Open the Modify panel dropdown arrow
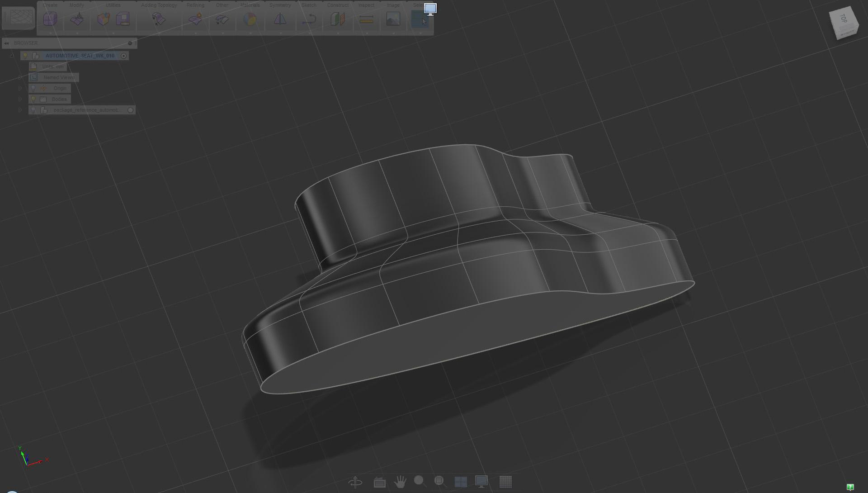This screenshot has height=493, width=868. (x=77, y=33)
